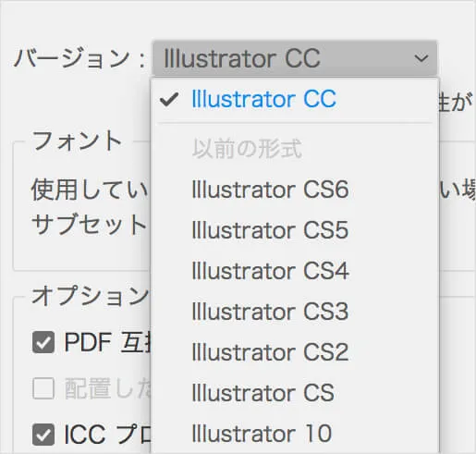Viewport: 476px width, 454px height.
Task: Click the disabled 配置した checkbox
Action: pos(43,388)
